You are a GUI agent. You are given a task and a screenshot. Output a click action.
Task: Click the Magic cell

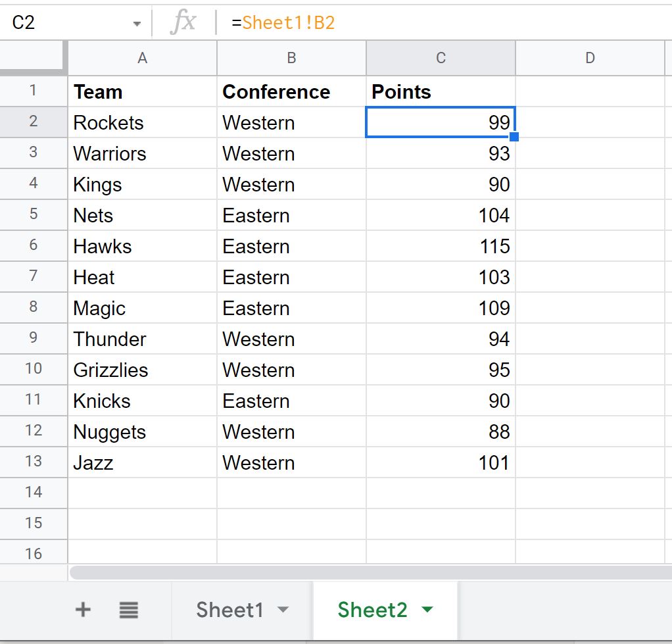(x=142, y=308)
